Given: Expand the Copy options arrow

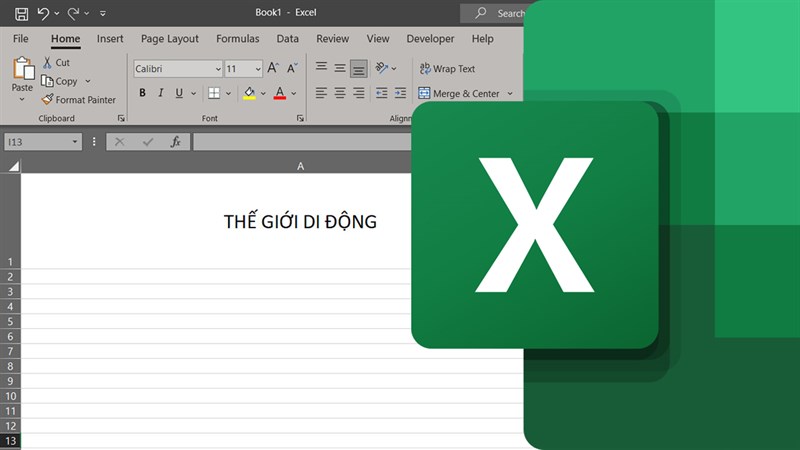Looking at the screenshot, I should click(88, 81).
